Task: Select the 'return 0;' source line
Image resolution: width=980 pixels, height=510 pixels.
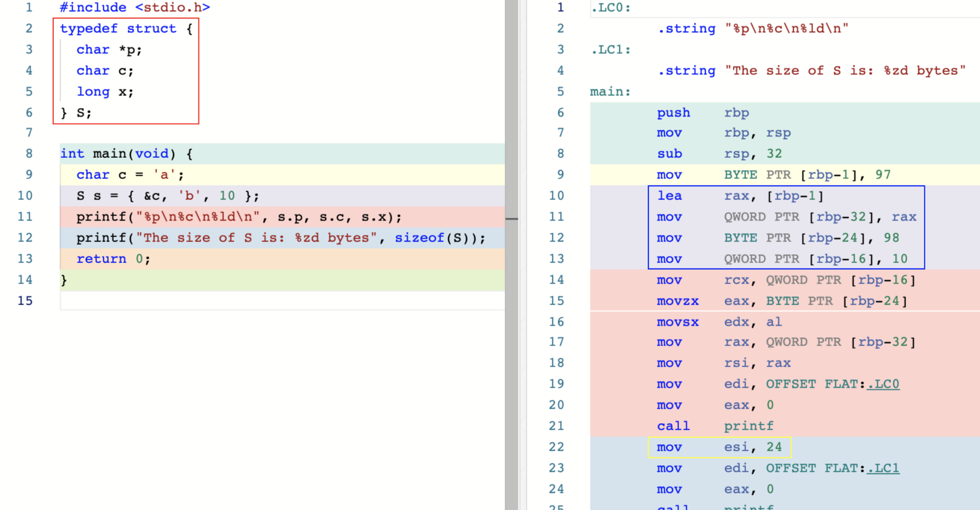Action: tap(113, 259)
